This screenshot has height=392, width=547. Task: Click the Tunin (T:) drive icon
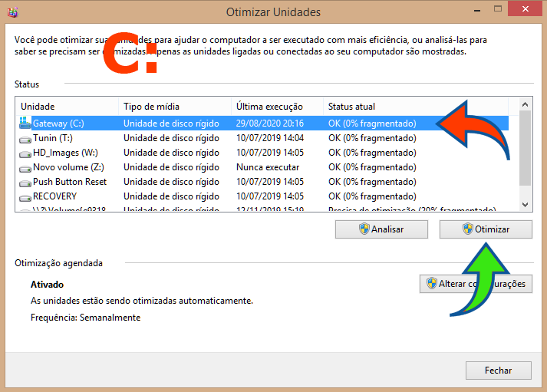(x=25, y=138)
